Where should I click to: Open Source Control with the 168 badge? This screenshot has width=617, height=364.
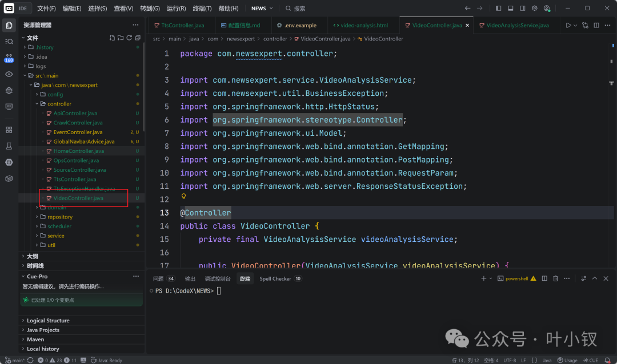click(x=9, y=58)
